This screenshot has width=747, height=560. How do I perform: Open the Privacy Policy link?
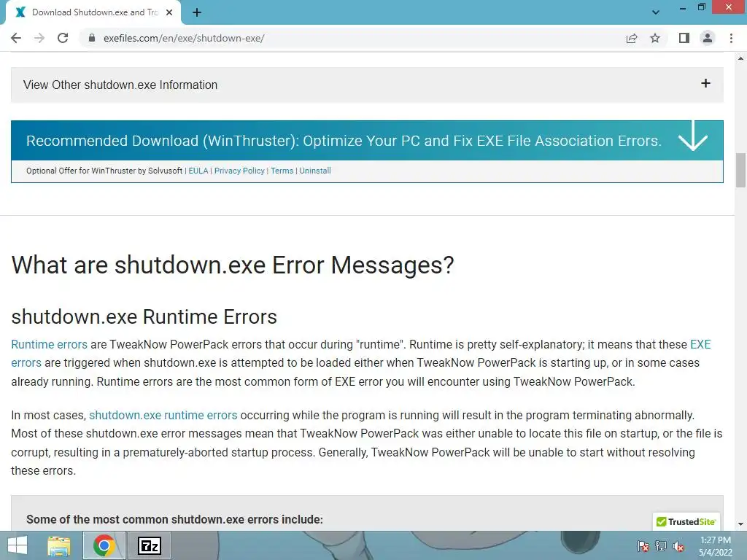(x=239, y=171)
